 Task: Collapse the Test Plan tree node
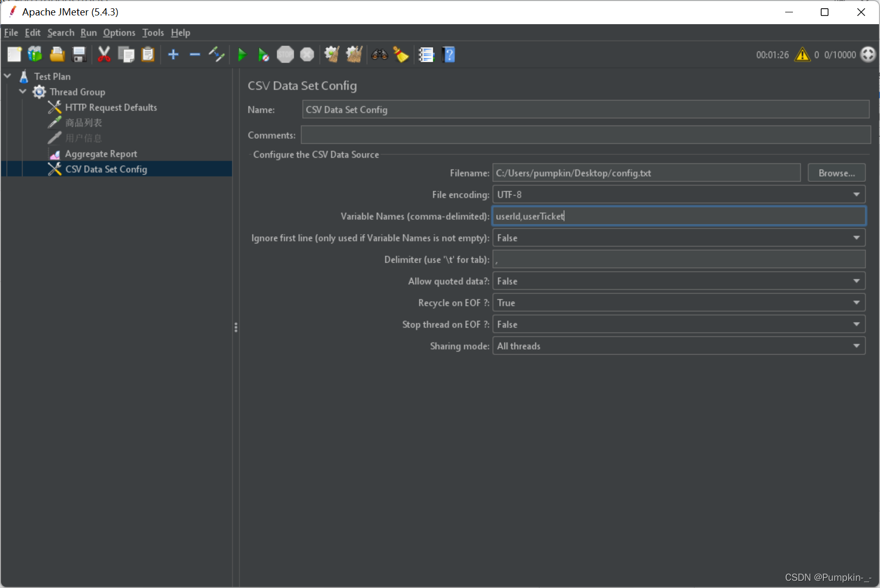8,76
